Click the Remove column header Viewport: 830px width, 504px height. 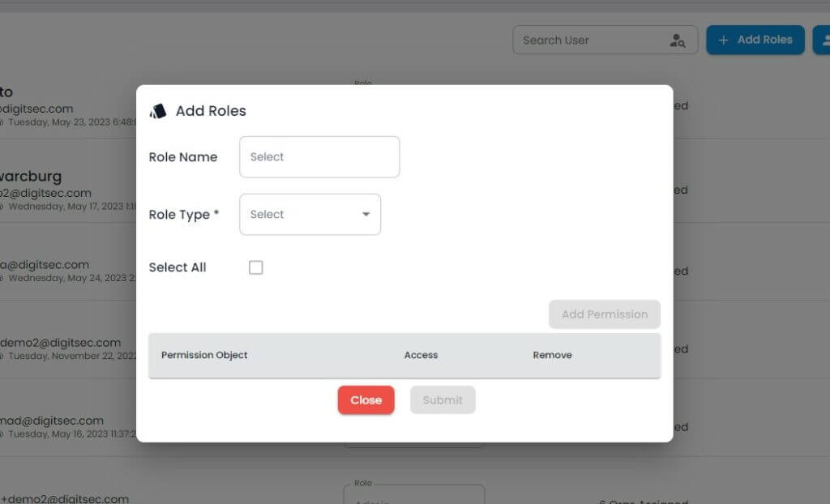point(552,355)
